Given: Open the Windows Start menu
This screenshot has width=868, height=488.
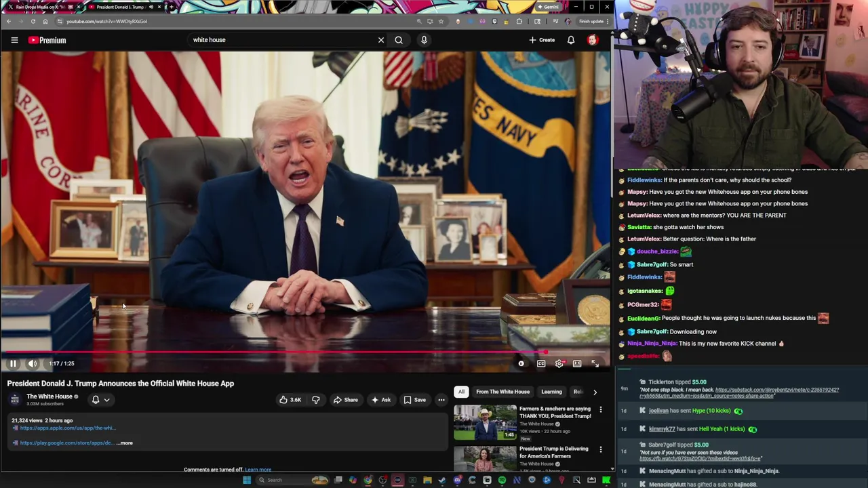Looking at the screenshot, I should 247,480.
